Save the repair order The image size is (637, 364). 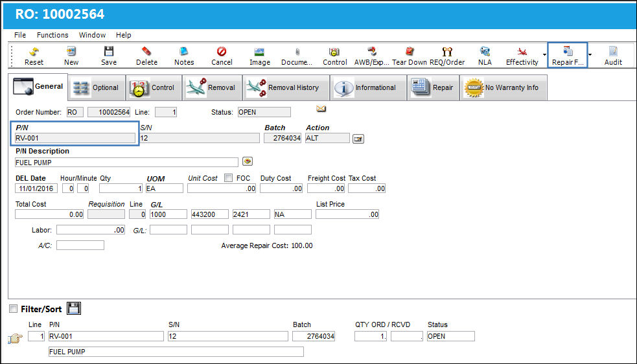pos(108,52)
